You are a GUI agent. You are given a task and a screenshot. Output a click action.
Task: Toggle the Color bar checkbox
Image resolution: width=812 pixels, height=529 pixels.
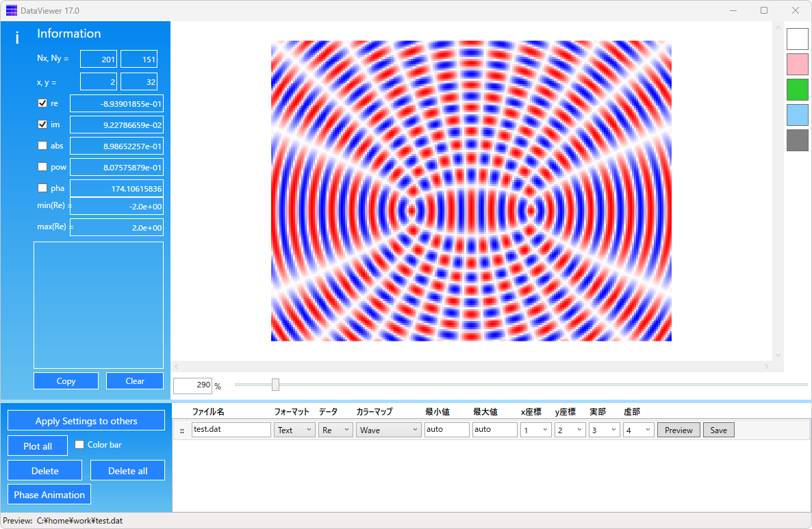(x=79, y=444)
